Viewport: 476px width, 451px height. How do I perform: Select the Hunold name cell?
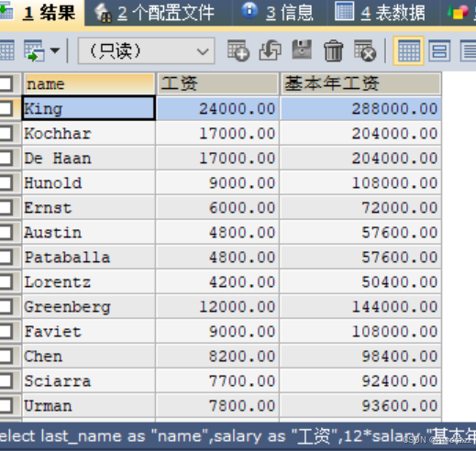click(x=89, y=182)
